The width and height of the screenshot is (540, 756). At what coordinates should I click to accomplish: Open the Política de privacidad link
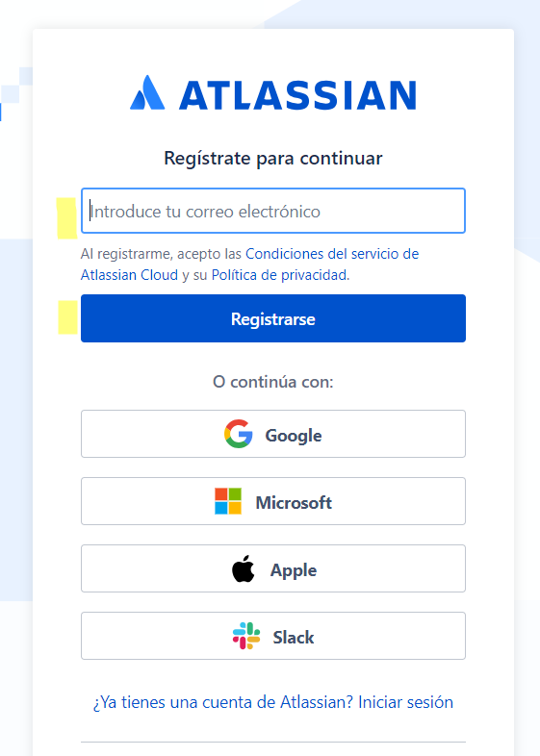(x=279, y=275)
